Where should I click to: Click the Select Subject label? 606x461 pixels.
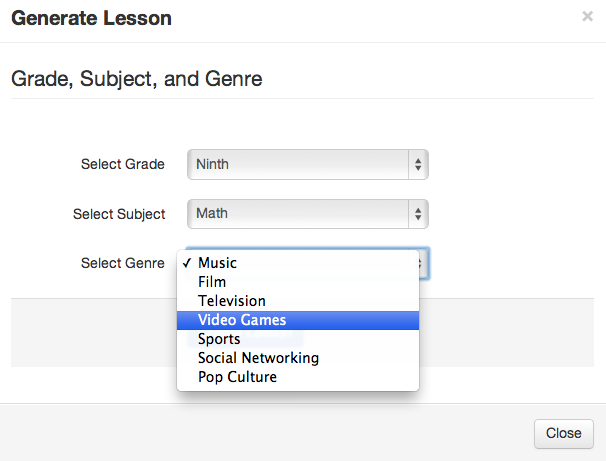click(119, 214)
